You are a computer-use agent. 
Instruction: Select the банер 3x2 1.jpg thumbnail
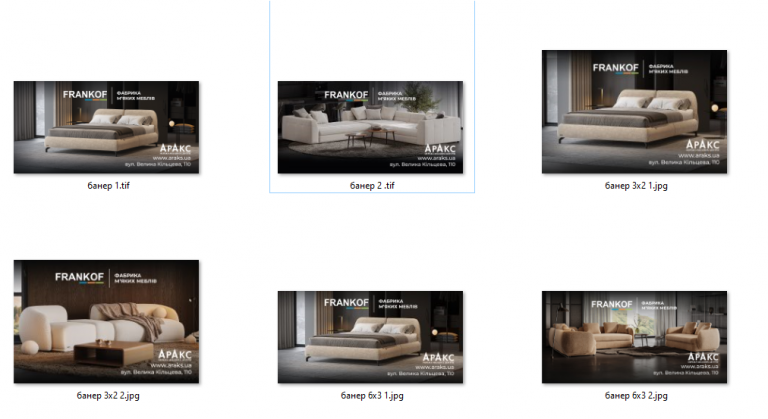(x=634, y=111)
